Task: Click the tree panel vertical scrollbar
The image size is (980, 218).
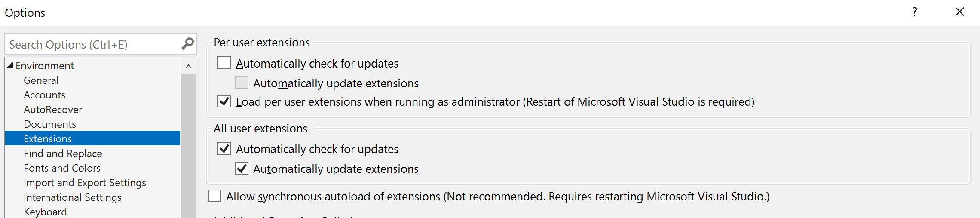Action: [x=188, y=146]
